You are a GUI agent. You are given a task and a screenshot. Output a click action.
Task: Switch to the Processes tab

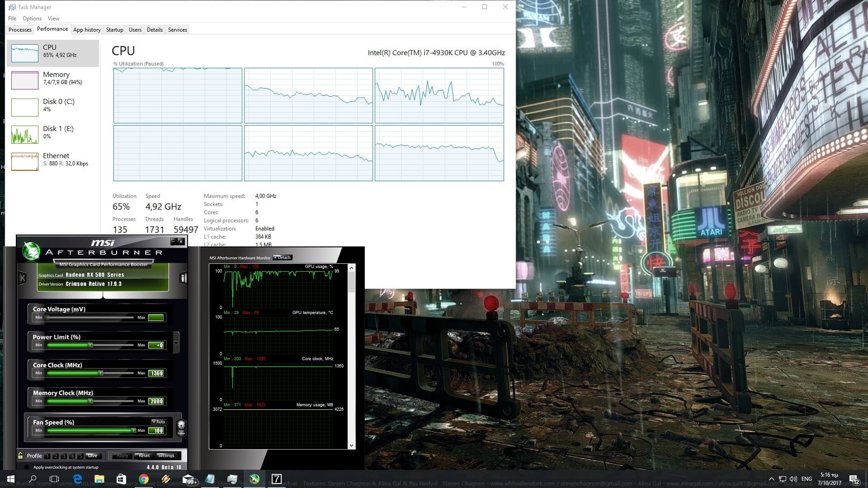pyautogui.click(x=20, y=30)
